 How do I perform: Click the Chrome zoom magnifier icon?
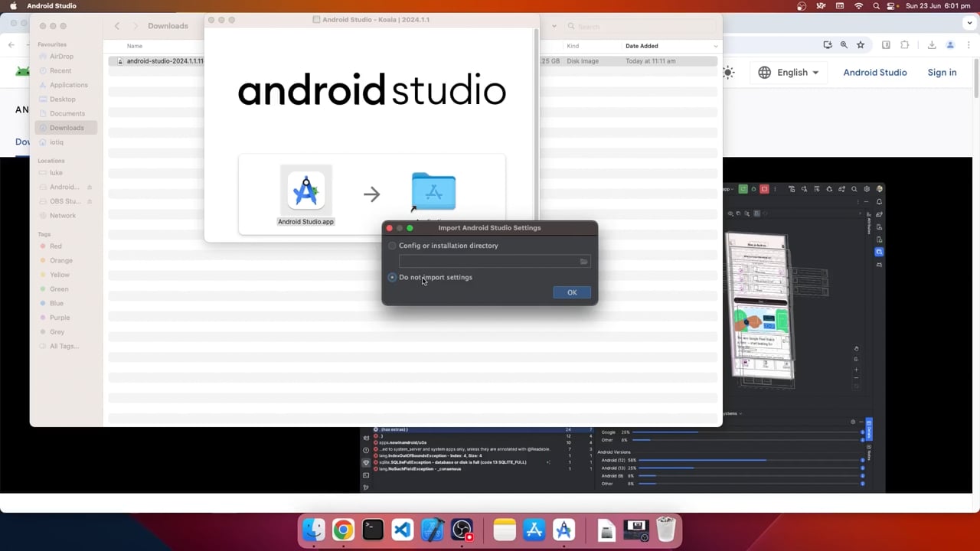[844, 45]
